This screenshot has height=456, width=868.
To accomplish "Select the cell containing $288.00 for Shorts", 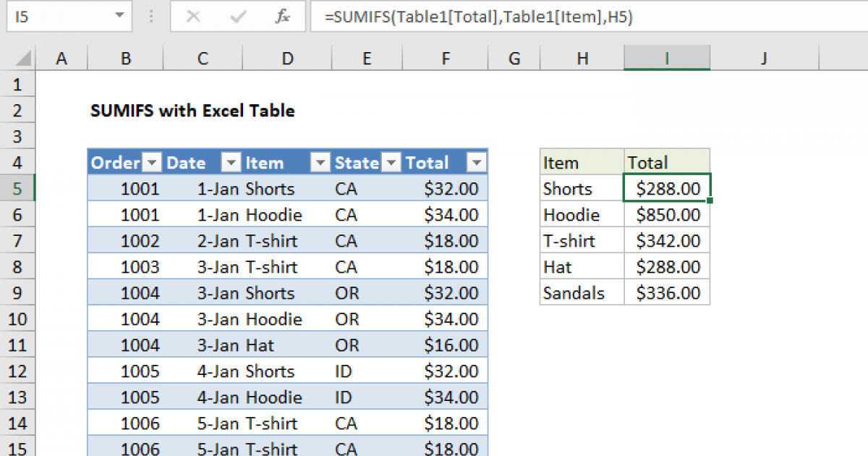I will click(666, 188).
